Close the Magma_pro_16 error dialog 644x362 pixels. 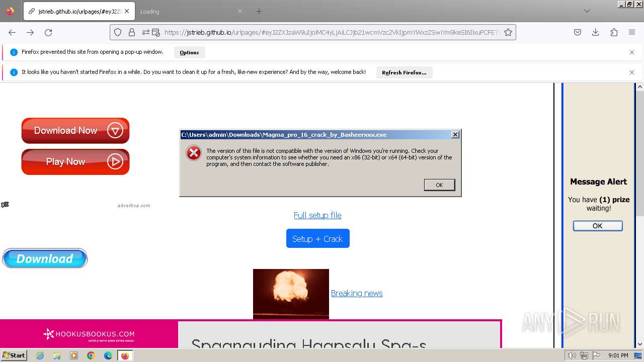coord(455,135)
